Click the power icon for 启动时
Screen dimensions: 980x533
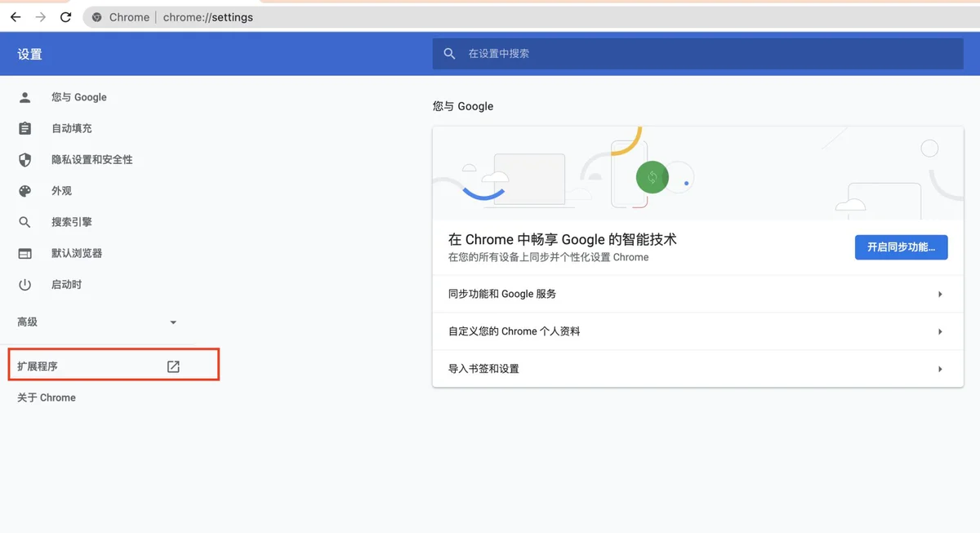point(24,285)
